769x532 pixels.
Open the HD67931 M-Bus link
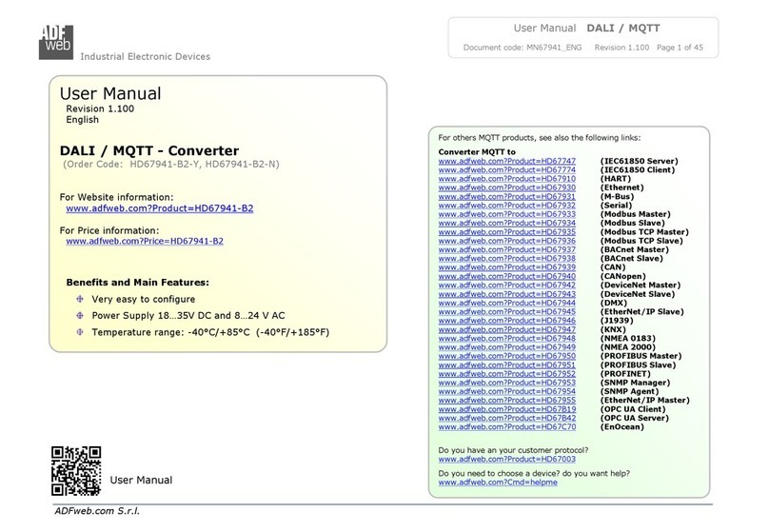click(x=507, y=197)
